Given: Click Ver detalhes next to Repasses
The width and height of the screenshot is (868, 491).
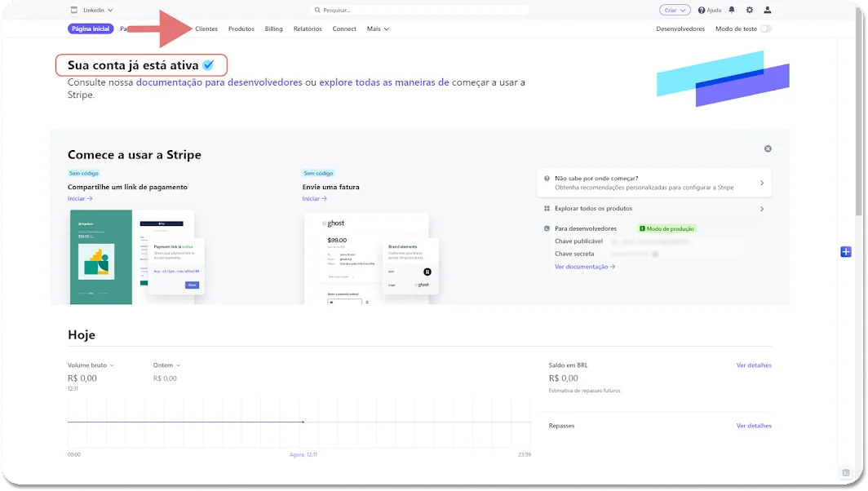Looking at the screenshot, I should [754, 426].
